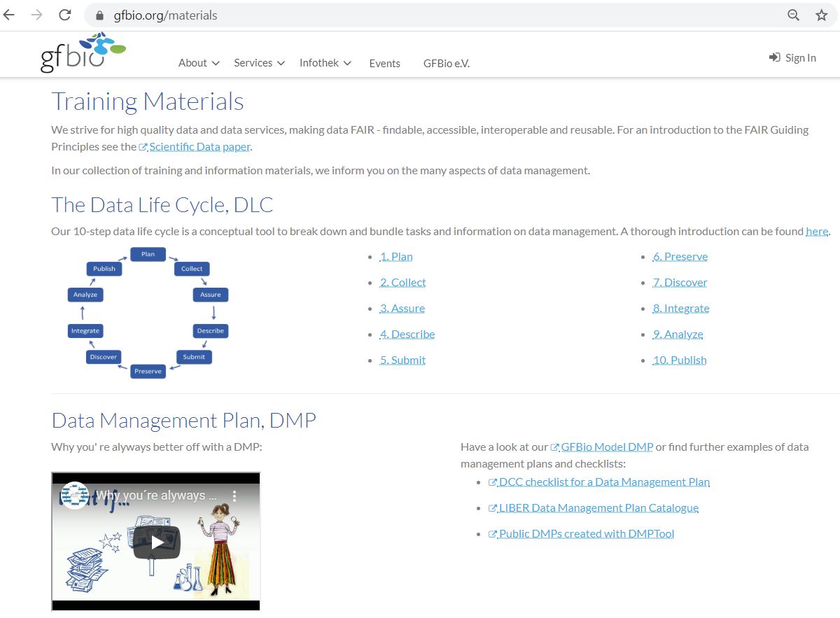840x618 pixels.
Task: Open the video three-dot options menu
Action: click(x=234, y=496)
